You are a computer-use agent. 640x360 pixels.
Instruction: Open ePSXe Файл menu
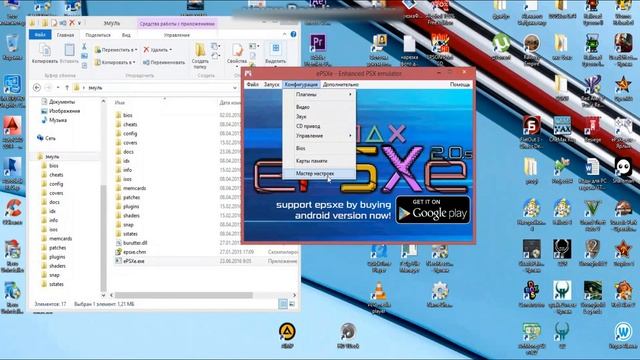pyautogui.click(x=253, y=84)
